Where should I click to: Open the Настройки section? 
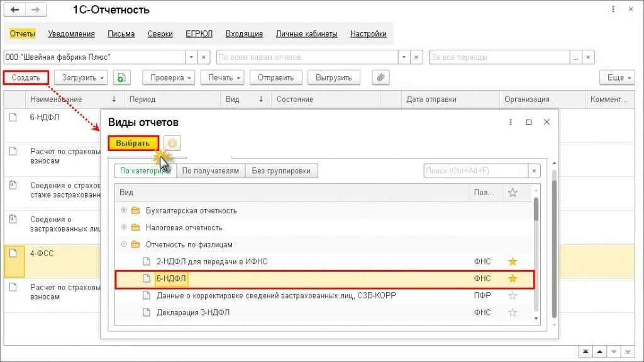tap(369, 34)
